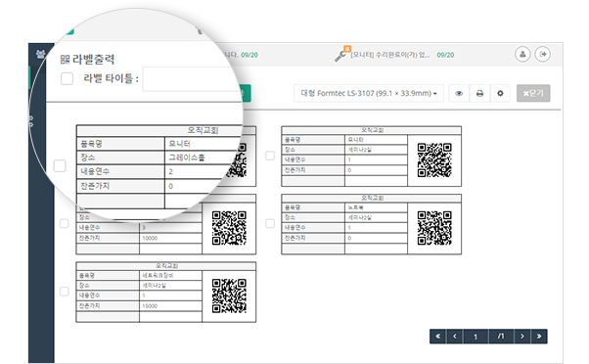Click the 노트북 item name cell
Screen dimensions: 589x364
click(376, 207)
